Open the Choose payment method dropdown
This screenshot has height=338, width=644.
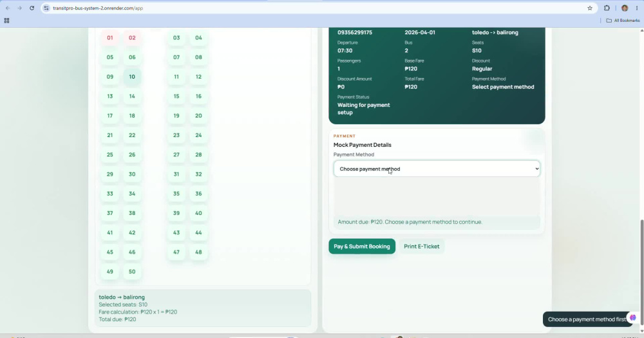[437, 169]
